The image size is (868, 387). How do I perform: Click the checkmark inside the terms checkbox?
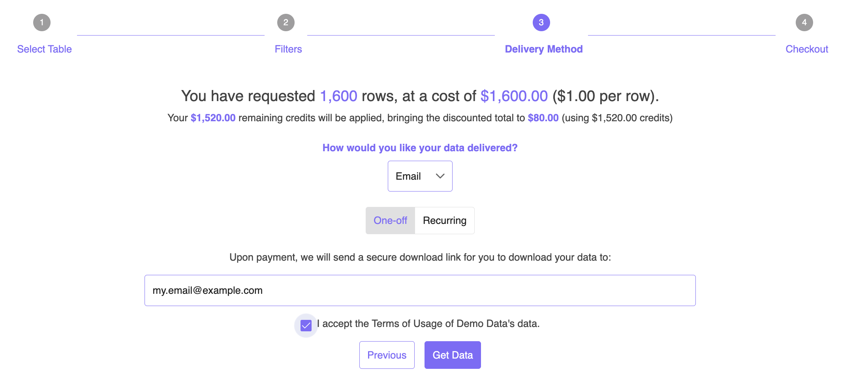point(306,325)
